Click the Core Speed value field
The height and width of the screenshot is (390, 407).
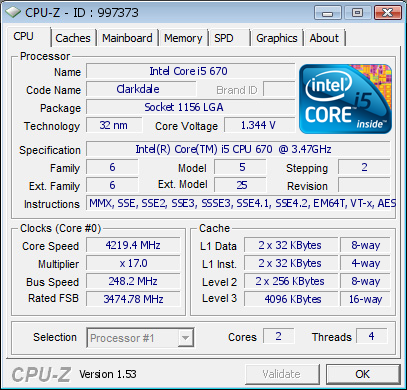point(133,245)
